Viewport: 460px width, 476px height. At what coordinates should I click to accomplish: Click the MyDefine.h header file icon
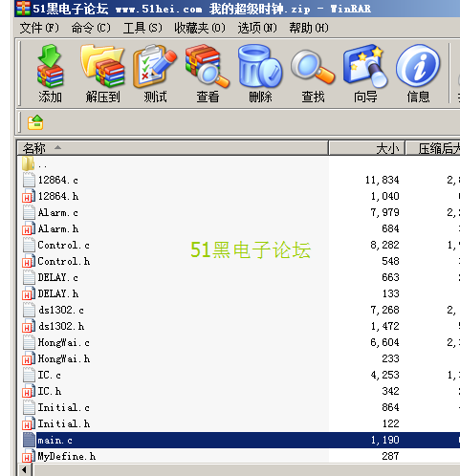click(x=29, y=456)
